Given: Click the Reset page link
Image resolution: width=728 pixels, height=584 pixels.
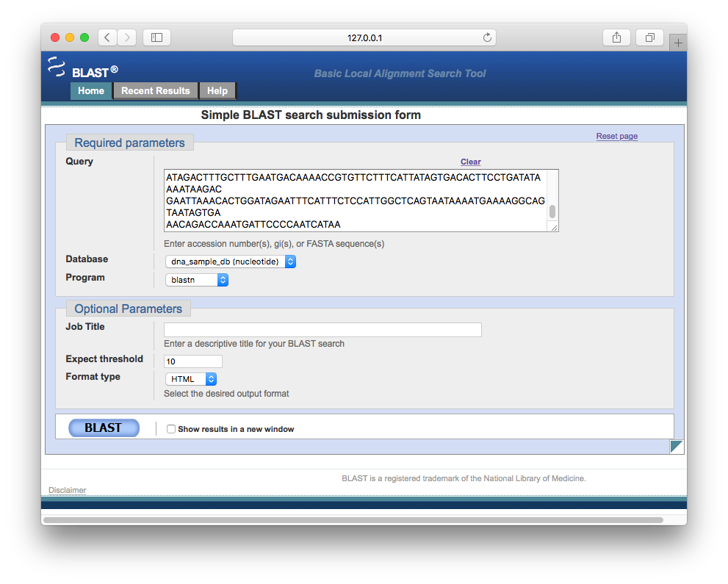Looking at the screenshot, I should point(616,136).
